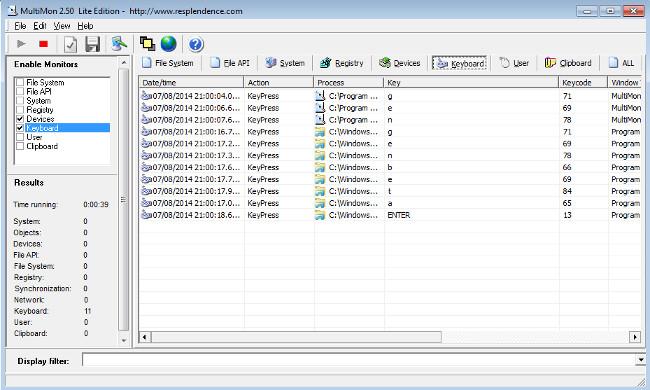Click the left sidebar scroll-down arrow
The width and height of the screenshot is (650, 390).
coord(124,340)
